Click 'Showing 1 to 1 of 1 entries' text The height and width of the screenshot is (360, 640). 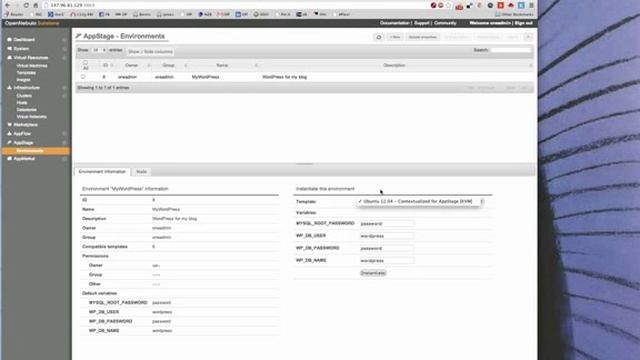[x=104, y=88]
